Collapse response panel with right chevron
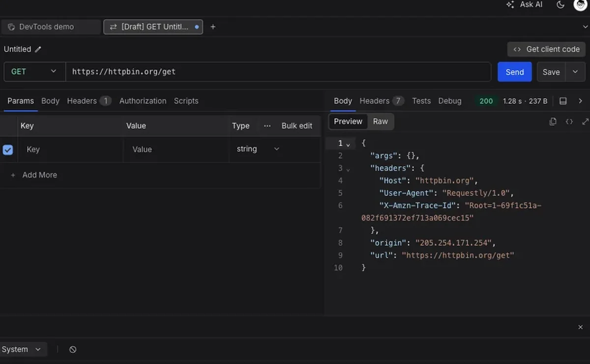 click(580, 101)
